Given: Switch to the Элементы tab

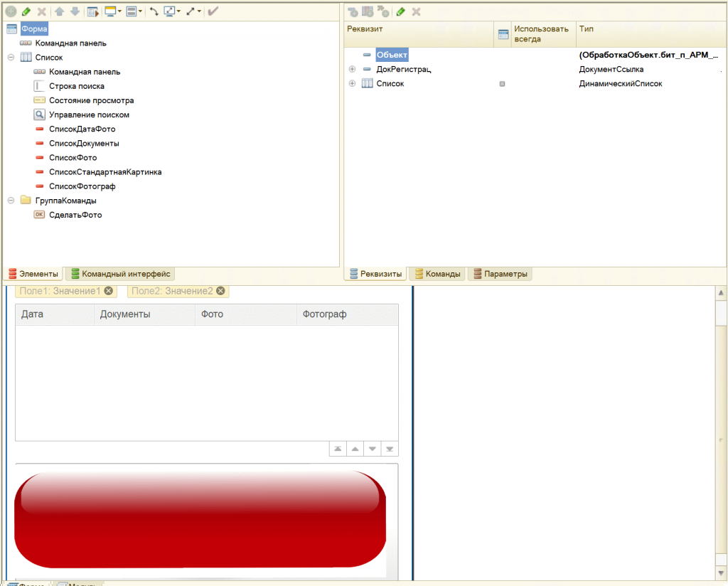Looking at the screenshot, I should 34,274.
